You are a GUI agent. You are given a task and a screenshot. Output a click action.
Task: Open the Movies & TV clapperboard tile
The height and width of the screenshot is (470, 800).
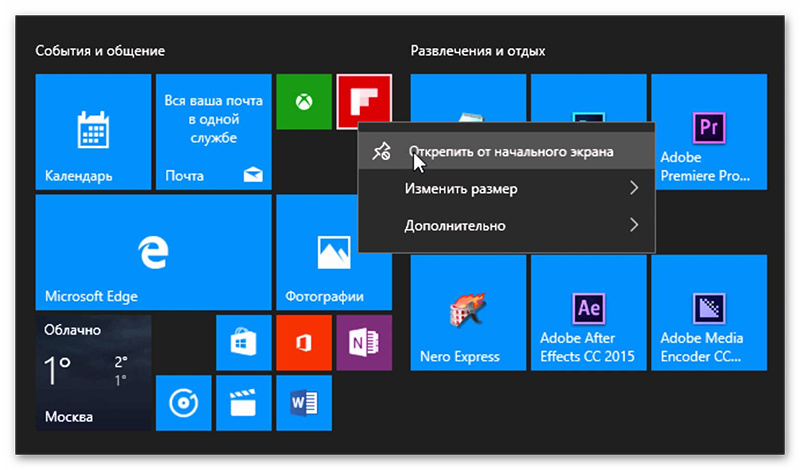pyautogui.click(x=244, y=403)
